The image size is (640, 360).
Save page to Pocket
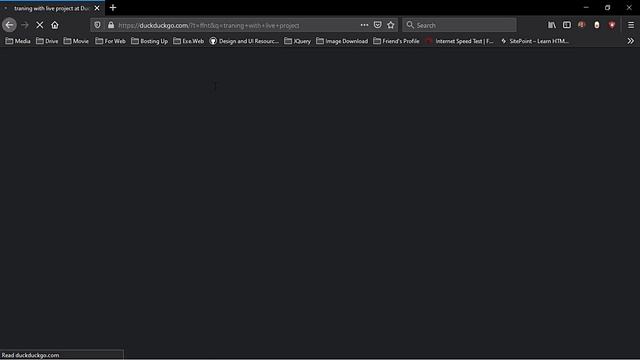[378, 25]
